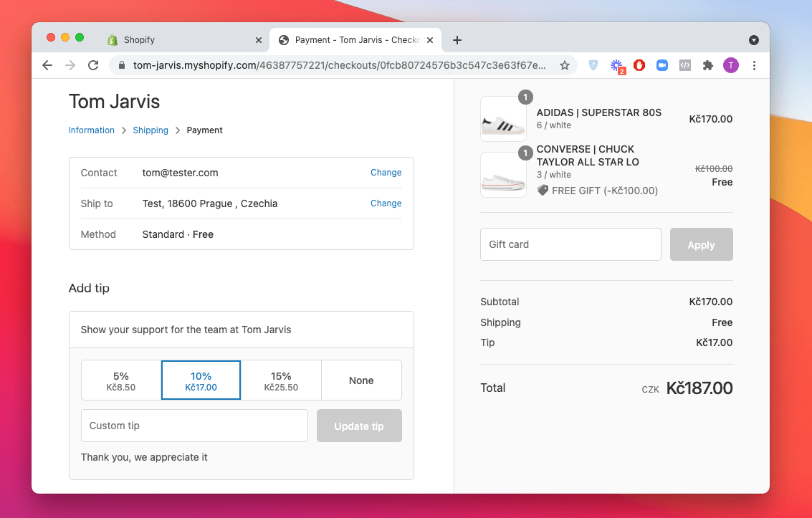812x518 pixels.
Task: Select the Payment - Tom Jarvis tab
Action: [356, 40]
